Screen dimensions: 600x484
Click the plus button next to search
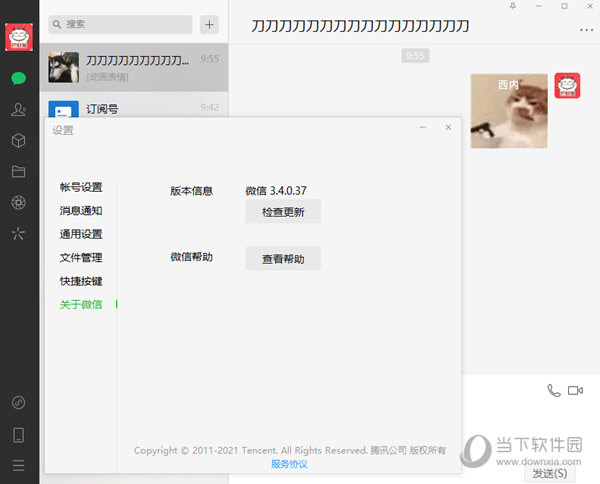coord(209,24)
